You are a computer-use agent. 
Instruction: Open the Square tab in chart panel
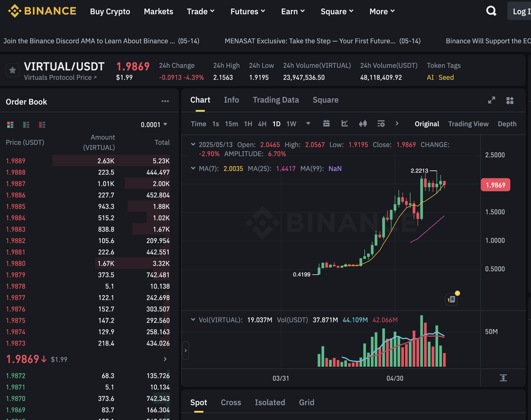pos(326,100)
